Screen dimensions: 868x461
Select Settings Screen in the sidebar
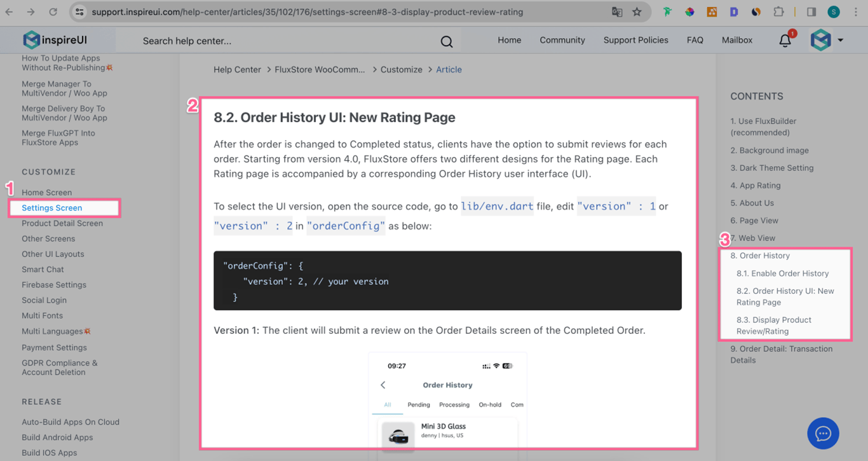pyautogui.click(x=51, y=208)
